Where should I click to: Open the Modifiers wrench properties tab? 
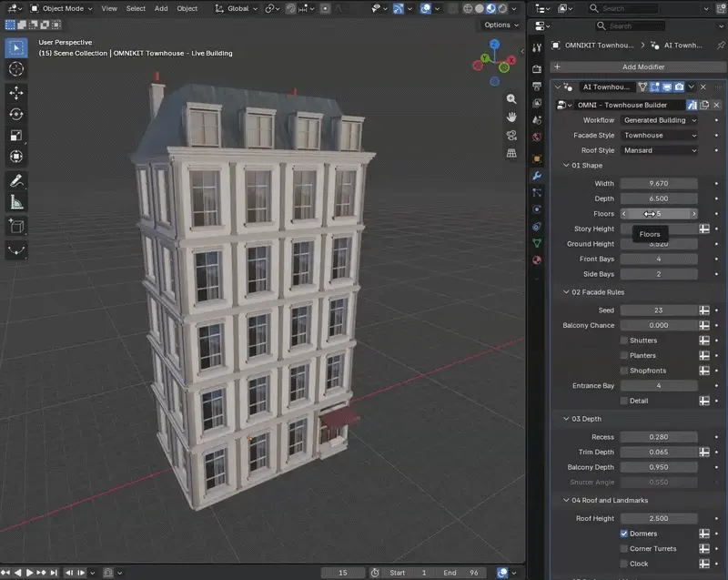coord(537,176)
